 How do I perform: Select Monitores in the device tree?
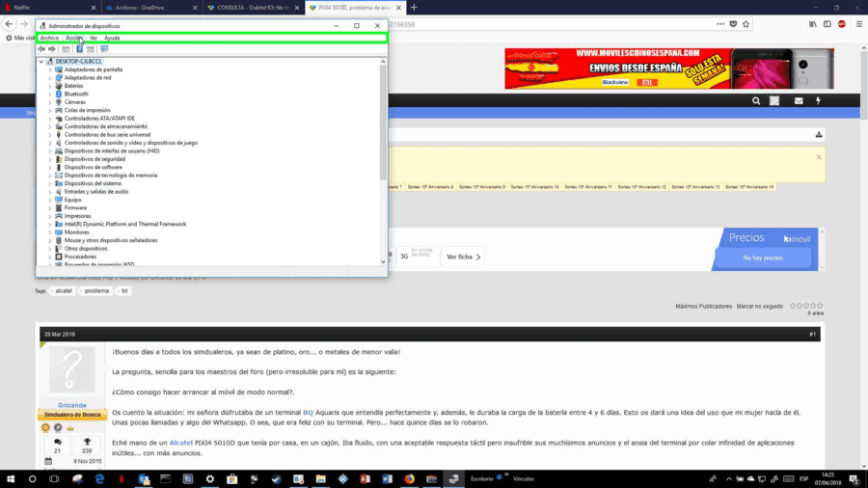76,232
